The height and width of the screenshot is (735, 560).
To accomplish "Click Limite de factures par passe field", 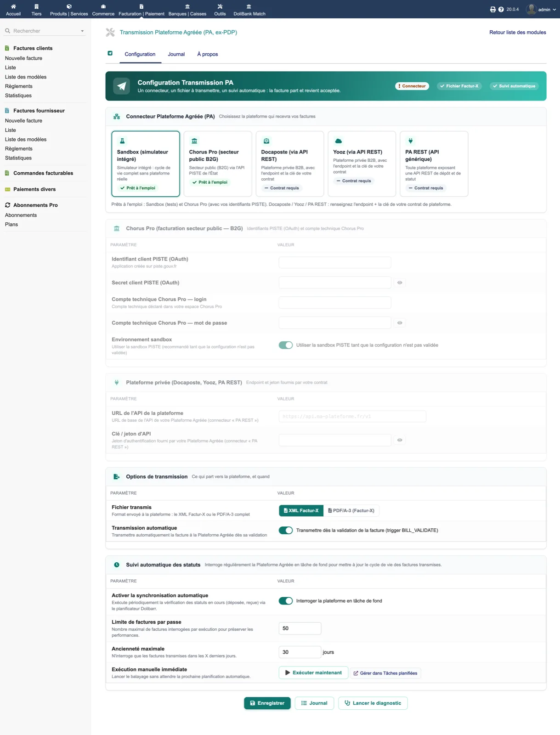I will pos(300,628).
